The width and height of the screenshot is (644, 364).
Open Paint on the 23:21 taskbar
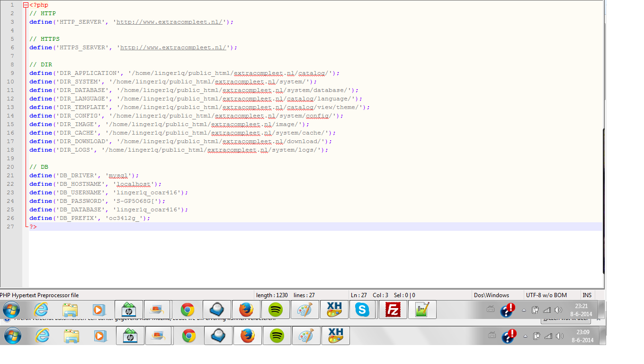pyautogui.click(x=305, y=309)
